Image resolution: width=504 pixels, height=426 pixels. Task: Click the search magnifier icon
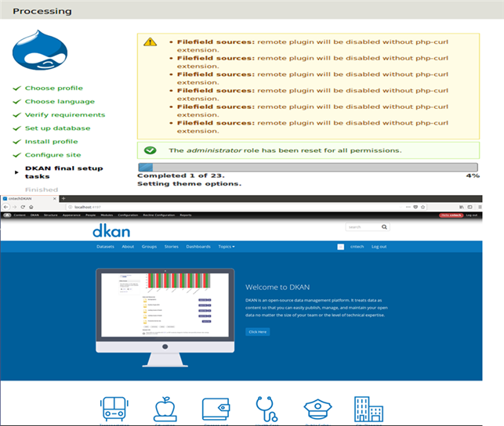pos(384,227)
